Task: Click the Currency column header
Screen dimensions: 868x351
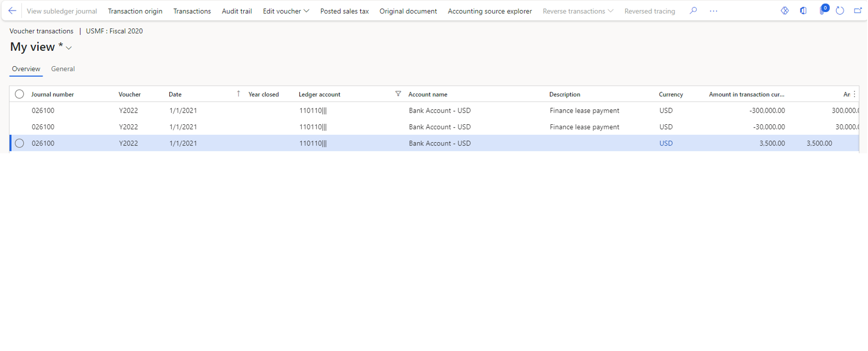Action: pos(671,94)
